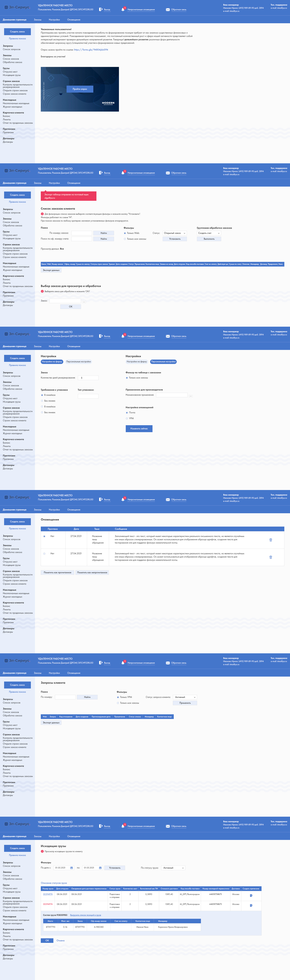Click the 'Количество дней резервирования' input field

(x=88, y=378)
